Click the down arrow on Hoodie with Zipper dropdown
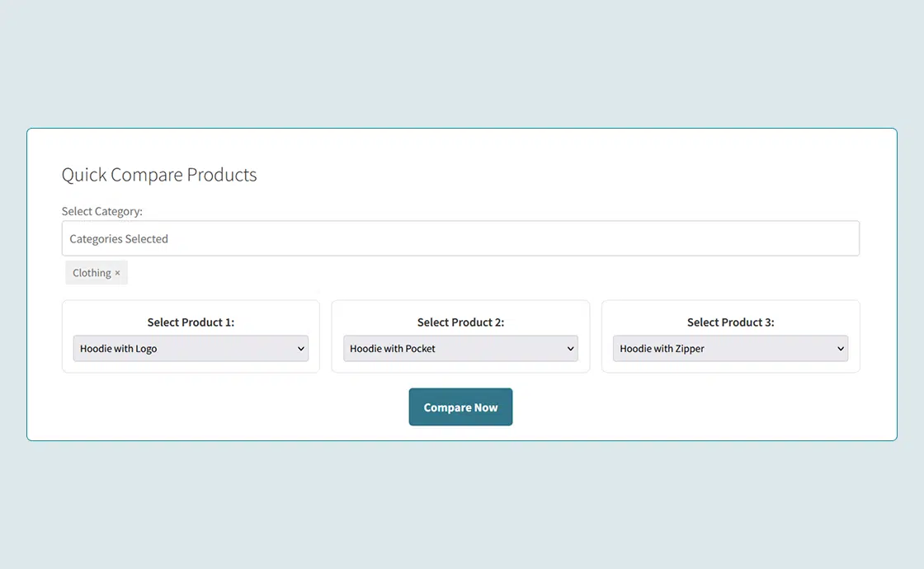The image size is (924, 569). [840, 349]
